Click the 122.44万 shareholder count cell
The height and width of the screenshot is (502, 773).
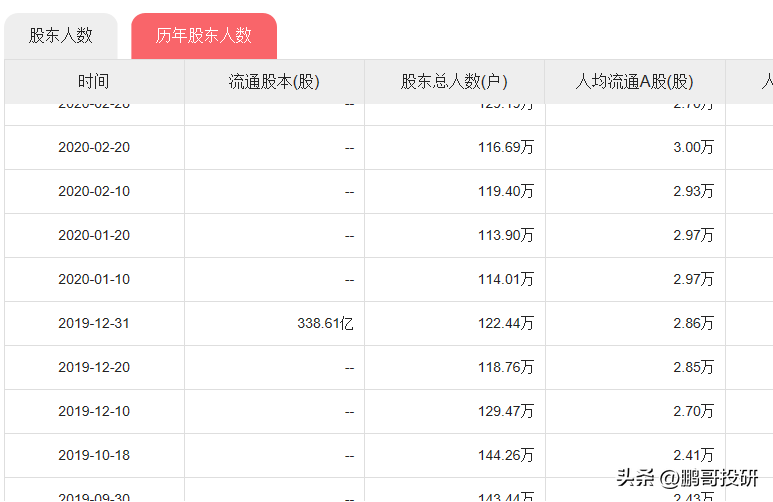[x=505, y=324]
